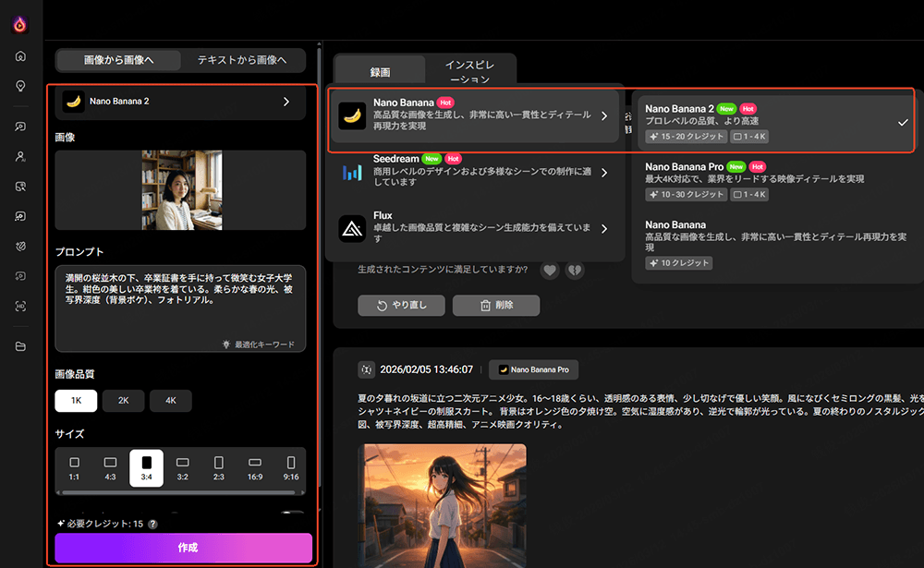924x568 pixels.
Task: Open the Flux model options chevron
Action: coord(605,228)
